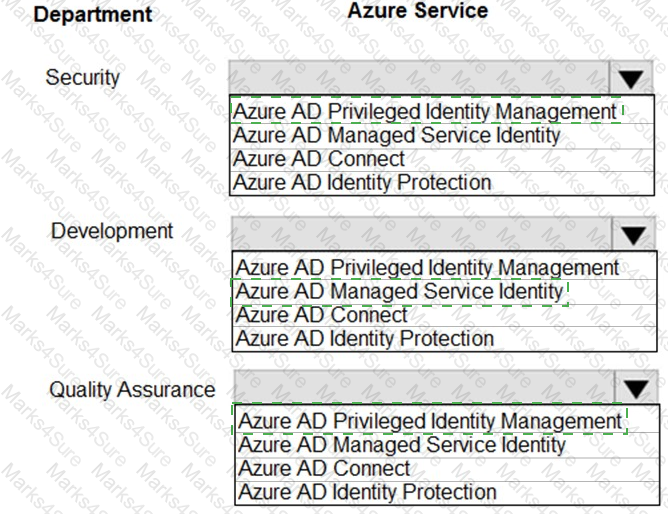Open the Development dropdown arrow
The image size is (668, 514).
coord(633,234)
